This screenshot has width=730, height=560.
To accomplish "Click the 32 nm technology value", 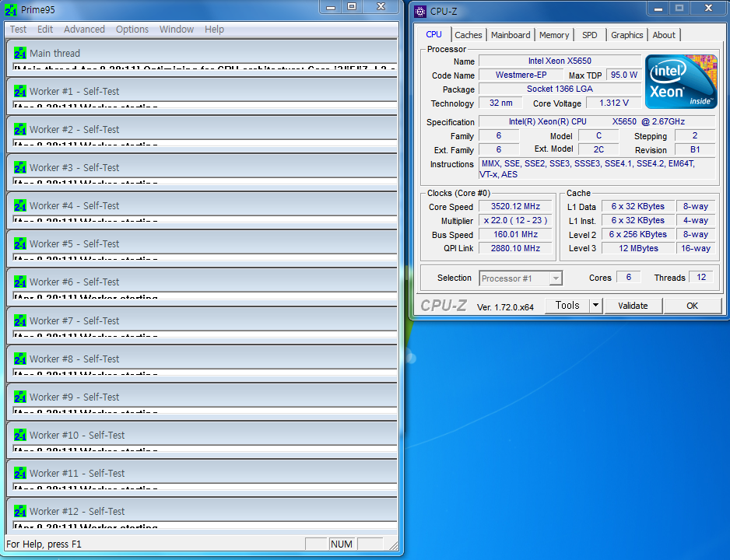I will [x=501, y=103].
